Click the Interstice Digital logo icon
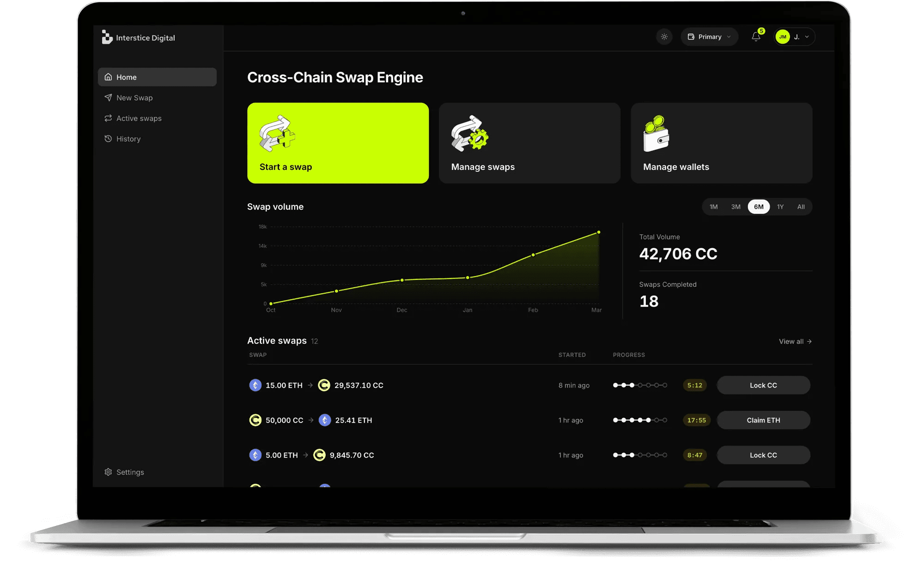This screenshot has height=562, width=924. [x=107, y=37]
